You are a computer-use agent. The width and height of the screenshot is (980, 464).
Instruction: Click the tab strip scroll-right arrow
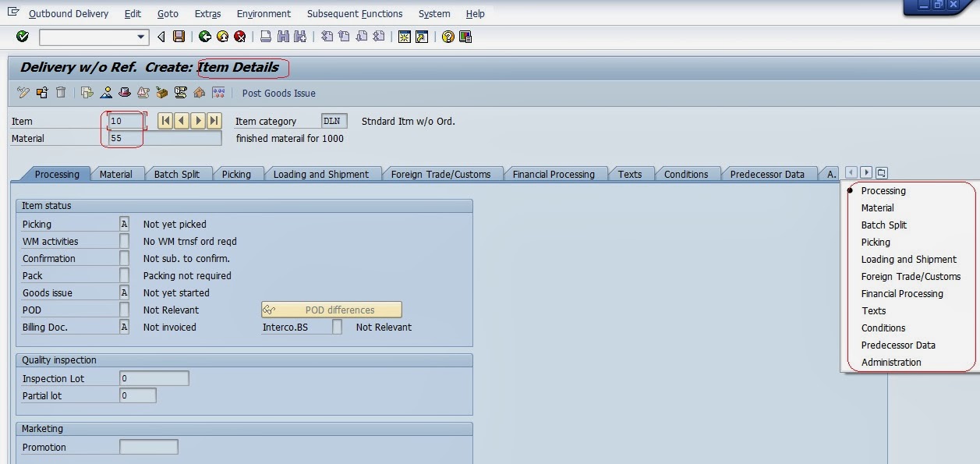(866, 172)
